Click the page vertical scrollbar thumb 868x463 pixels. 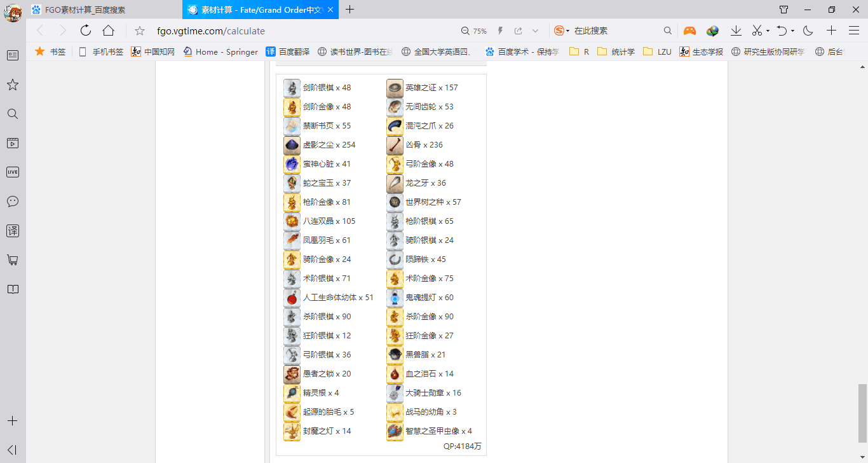[862, 413]
